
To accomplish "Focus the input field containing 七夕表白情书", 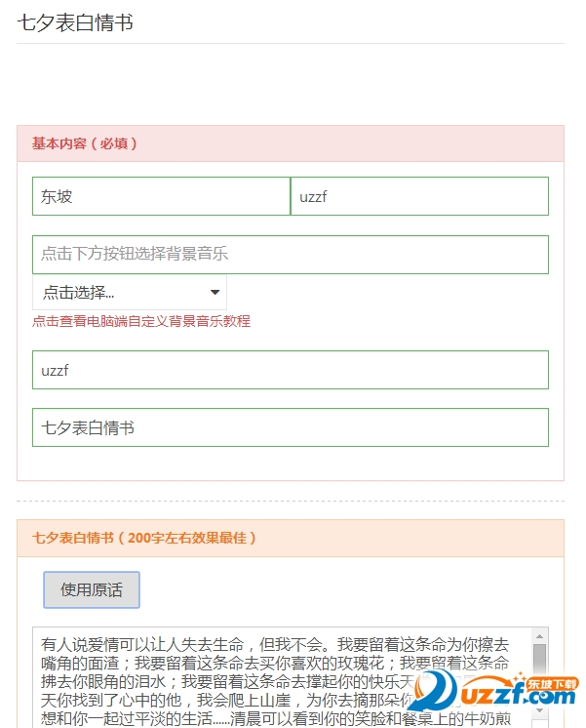I will pos(290,427).
